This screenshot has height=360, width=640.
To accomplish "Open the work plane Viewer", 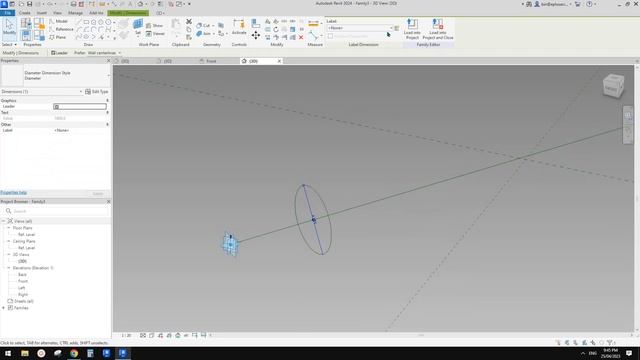I will click(155, 33).
